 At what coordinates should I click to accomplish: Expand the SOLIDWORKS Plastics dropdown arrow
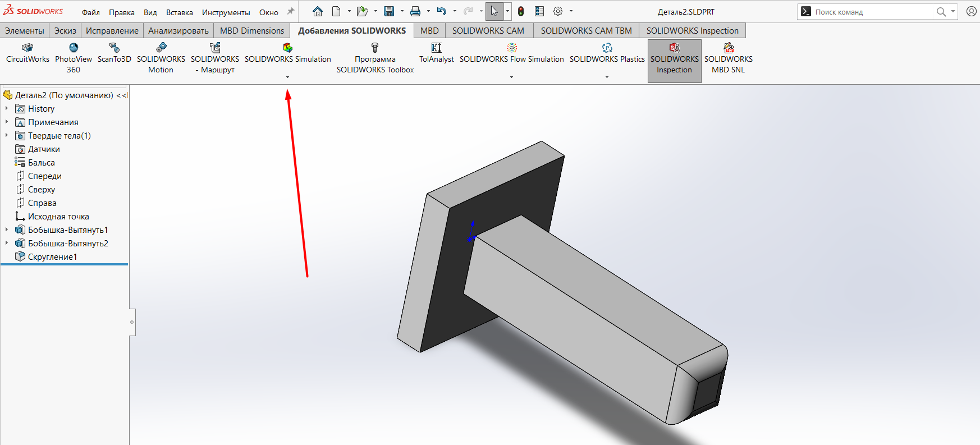point(607,77)
